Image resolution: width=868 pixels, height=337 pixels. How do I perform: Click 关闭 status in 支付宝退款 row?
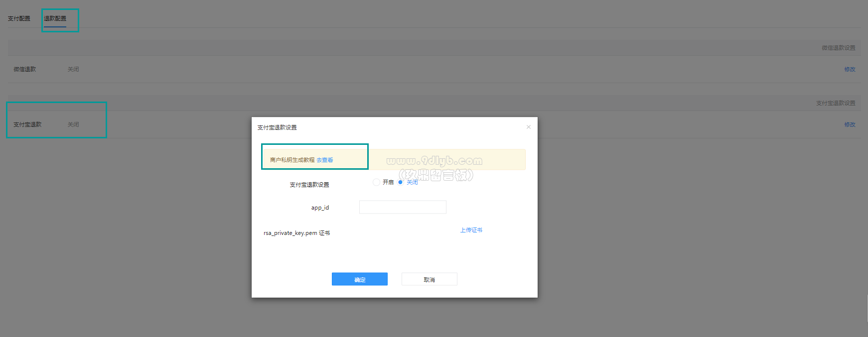[x=73, y=124]
